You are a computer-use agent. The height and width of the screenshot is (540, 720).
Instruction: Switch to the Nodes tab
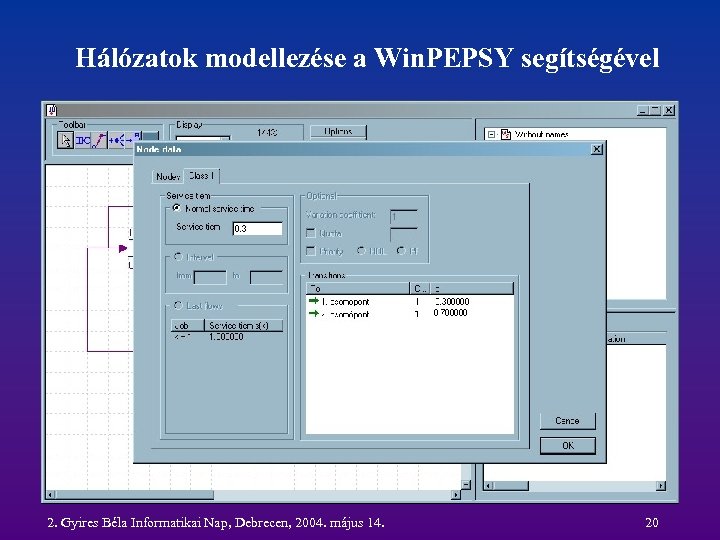(168, 176)
